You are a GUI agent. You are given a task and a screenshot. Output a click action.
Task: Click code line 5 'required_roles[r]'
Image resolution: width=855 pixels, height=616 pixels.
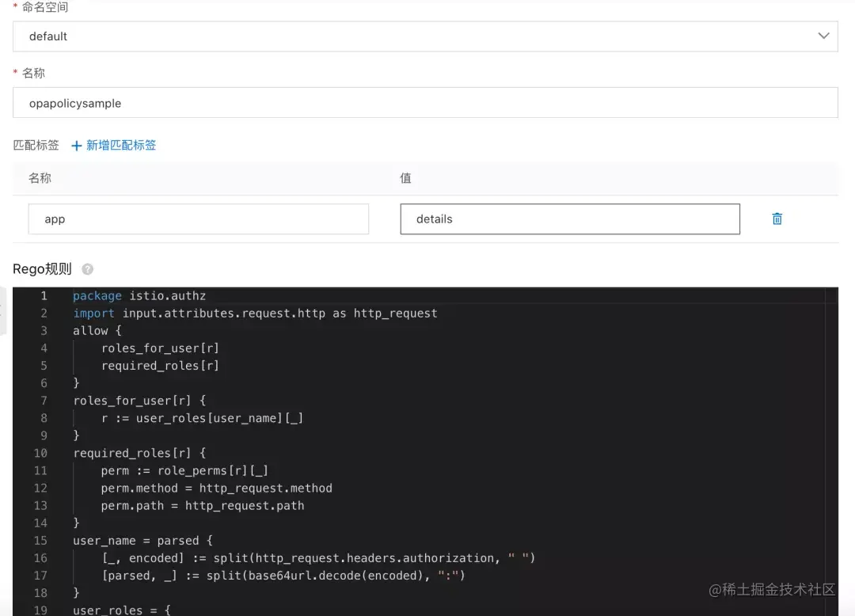pyautogui.click(x=160, y=366)
